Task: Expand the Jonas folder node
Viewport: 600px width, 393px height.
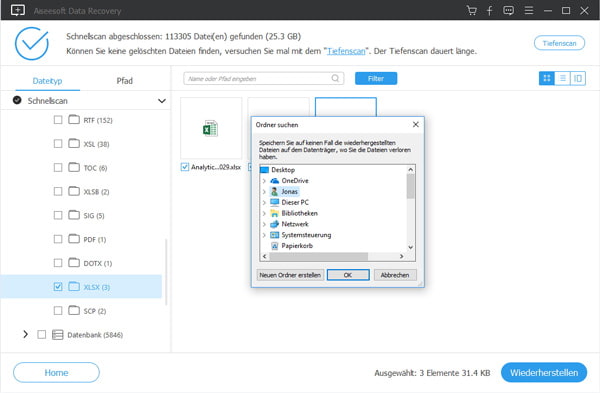Action: coord(264,191)
